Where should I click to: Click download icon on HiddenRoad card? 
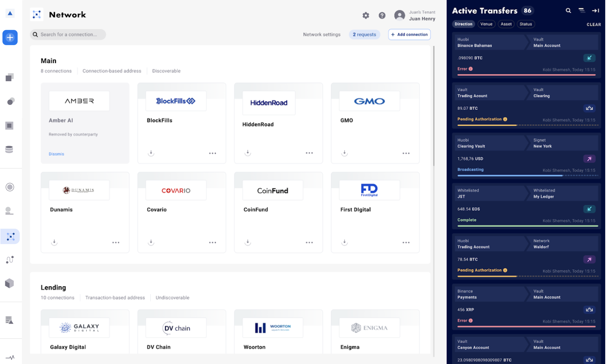point(248,153)
